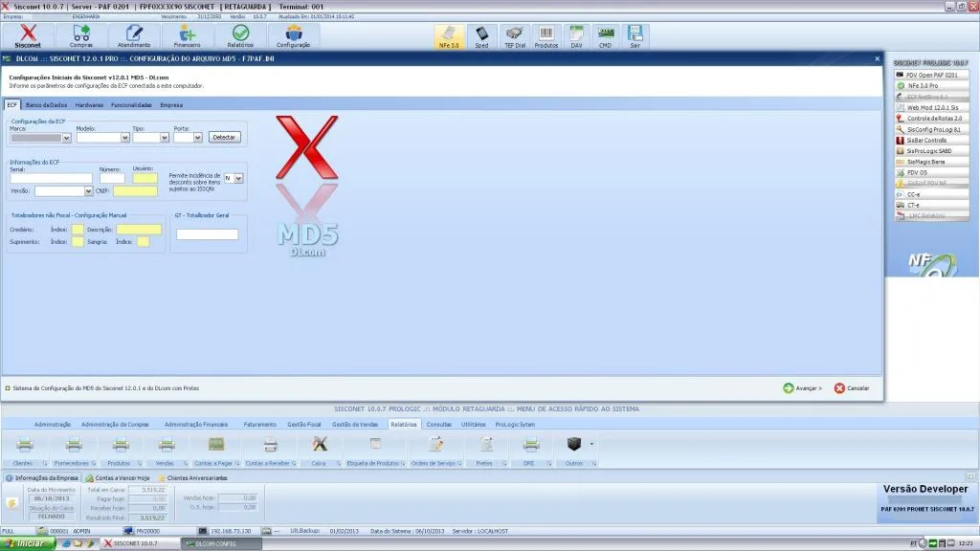
Task: Open the DRE report printer icon
Action: [531, 445]
